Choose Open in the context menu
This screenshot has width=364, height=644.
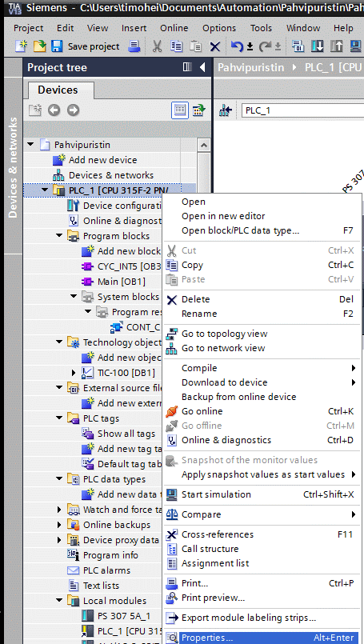260,202
